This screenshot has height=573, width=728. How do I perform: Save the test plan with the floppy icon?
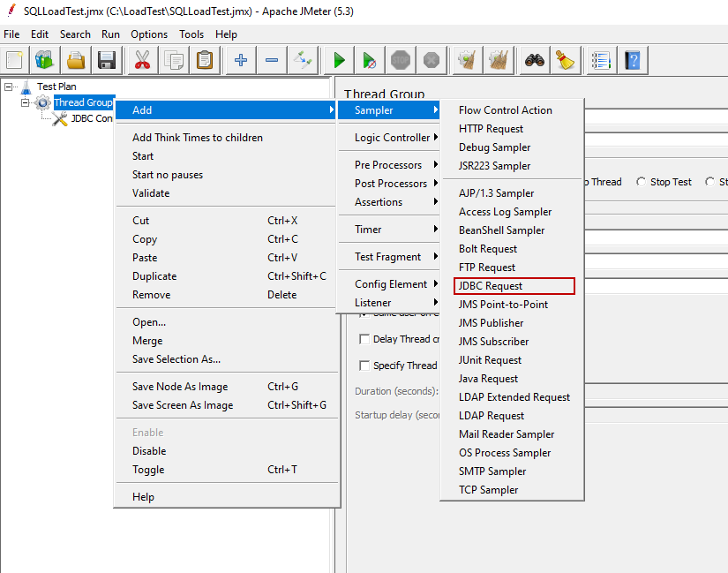[x=106, y=60]
